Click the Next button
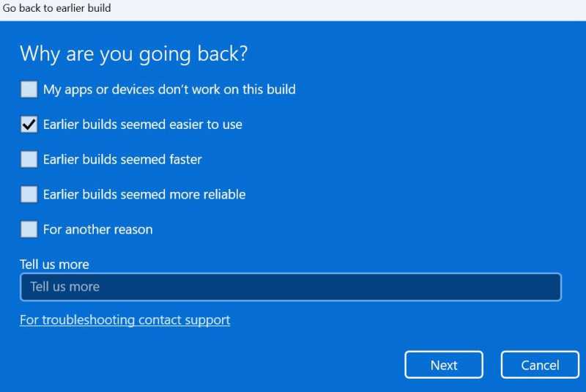This screenshot has width=586, height=392. (444, 365)
